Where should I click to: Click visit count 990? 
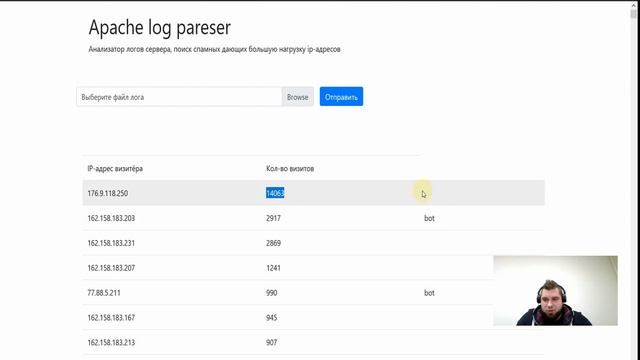[x=271, y=293]
